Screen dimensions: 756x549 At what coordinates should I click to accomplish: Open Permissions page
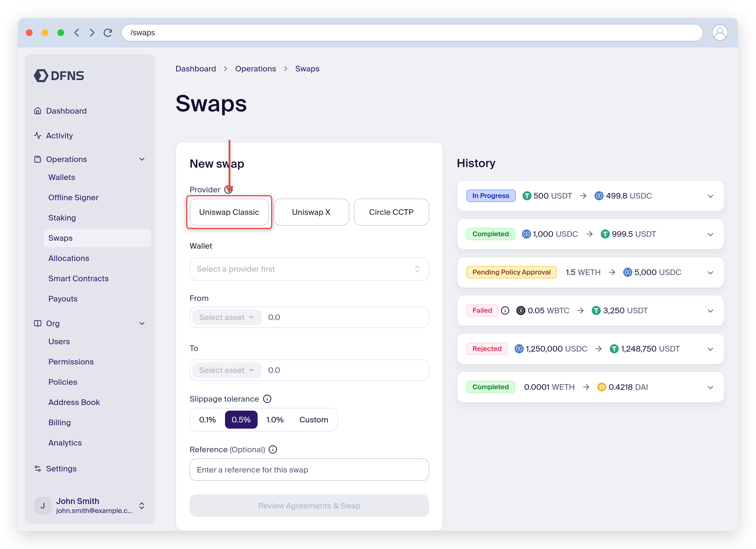71,362
